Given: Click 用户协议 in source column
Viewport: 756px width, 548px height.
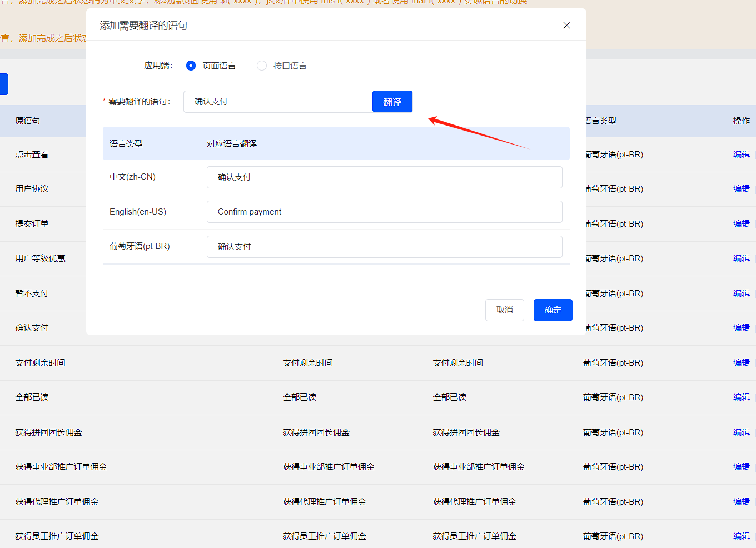Looking at the screenshot, I should coord(32,189).
